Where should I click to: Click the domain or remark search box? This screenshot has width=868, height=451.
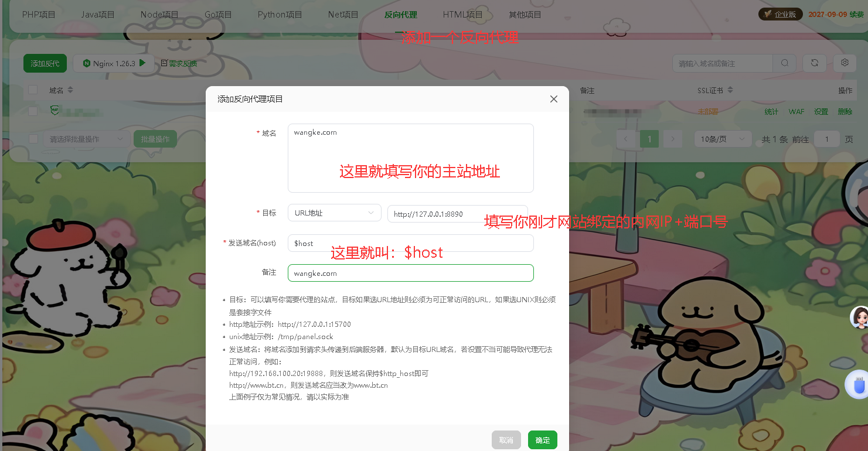[723, 63]
